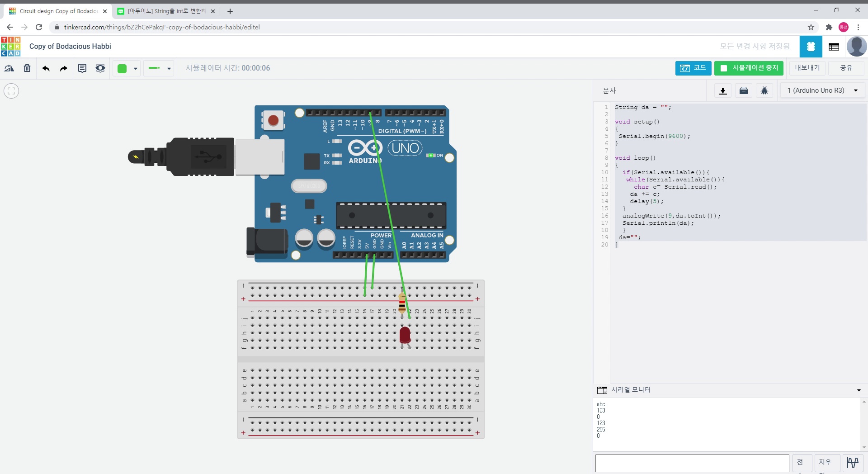This screenshot has height=474, width=868.
Task: Open the Chrome menu dots
Action: [858, 27]
